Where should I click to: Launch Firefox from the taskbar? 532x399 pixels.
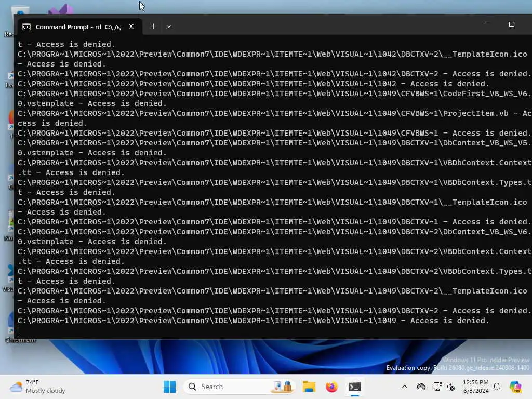(331, 387)
